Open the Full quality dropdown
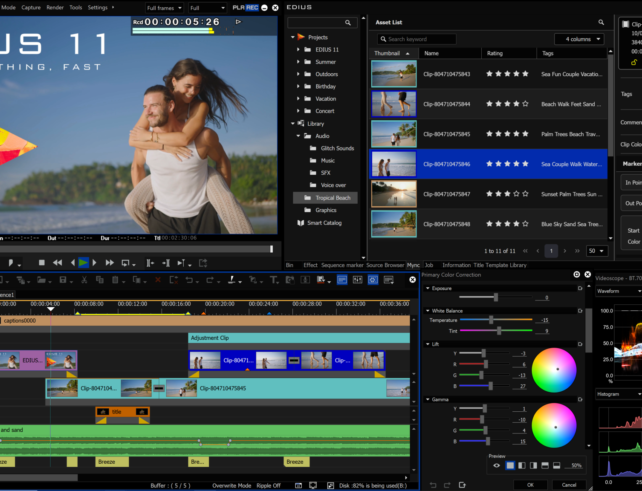The width and height of the screenshot is (642, 491). coord(207,8)
